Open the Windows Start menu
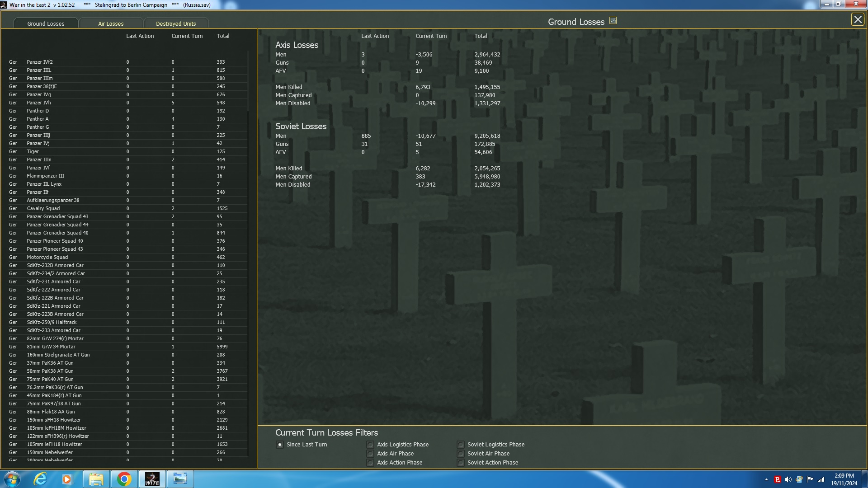This screenshot has height=488, width=868. (12, 479)
